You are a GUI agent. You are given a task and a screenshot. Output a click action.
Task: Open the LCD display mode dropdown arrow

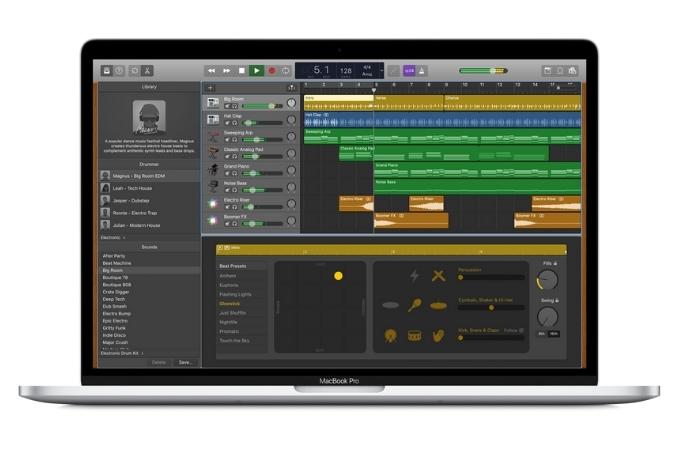(x=382, y=71)
